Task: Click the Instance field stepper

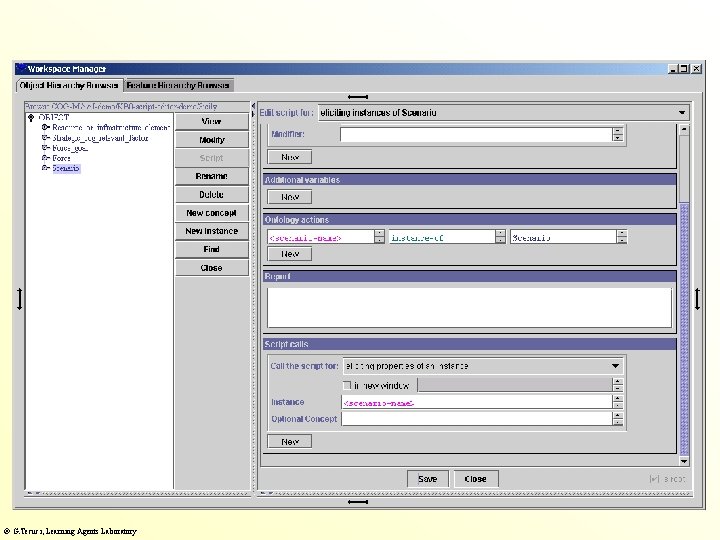Action: click(618, 402)
